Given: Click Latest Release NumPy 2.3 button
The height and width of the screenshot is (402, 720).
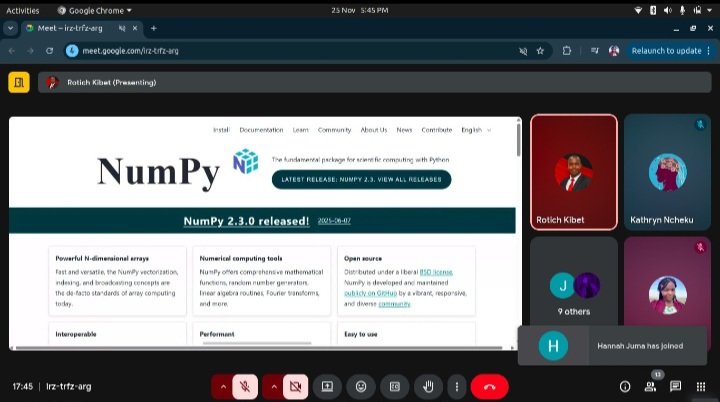Looking at the screenshot, I should coord(361,180).
